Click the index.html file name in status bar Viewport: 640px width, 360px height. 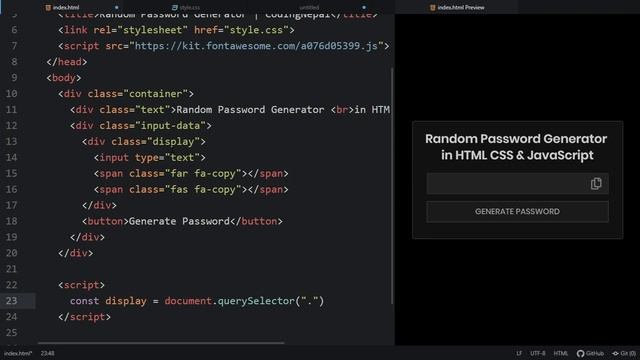(x=18, y=353)
